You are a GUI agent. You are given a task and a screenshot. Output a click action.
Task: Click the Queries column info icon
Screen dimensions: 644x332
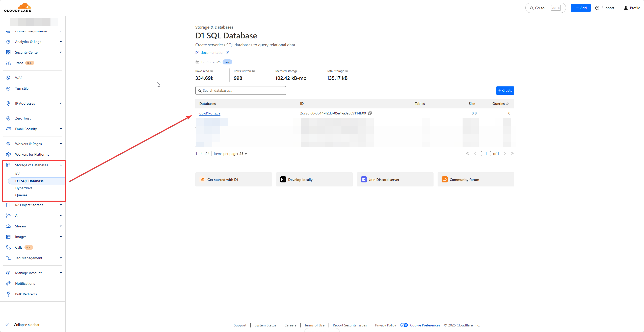507,104
